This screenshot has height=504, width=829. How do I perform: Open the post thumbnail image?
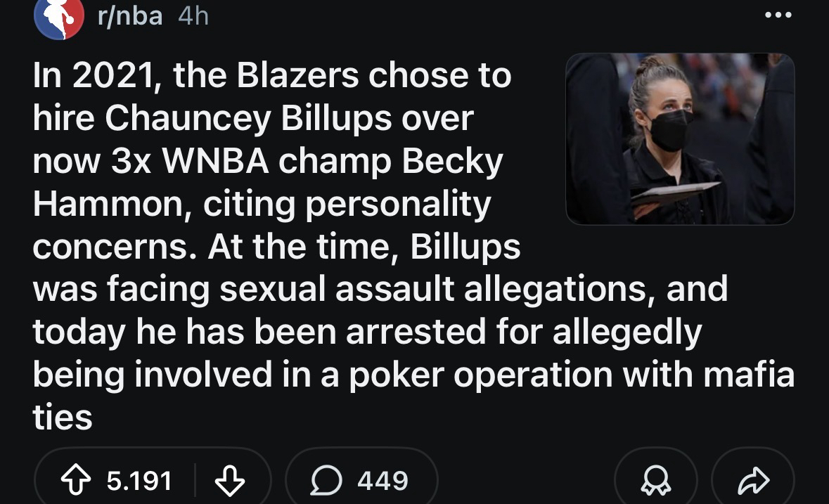(x=680, y=138)
